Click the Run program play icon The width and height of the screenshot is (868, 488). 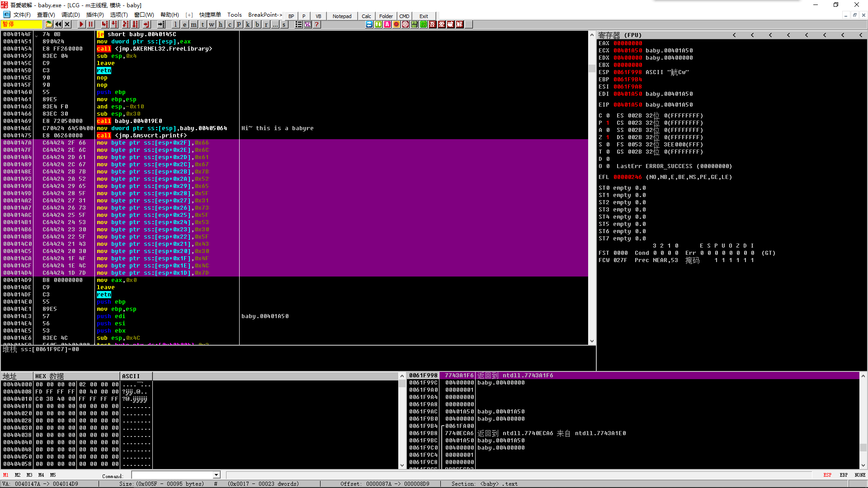(81, 24)
